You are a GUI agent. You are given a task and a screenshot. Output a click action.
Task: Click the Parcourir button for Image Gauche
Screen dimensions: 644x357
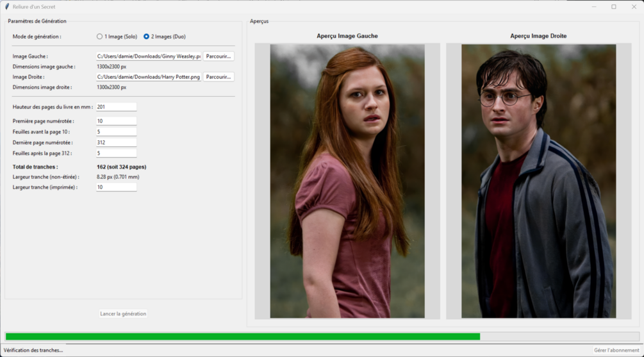tap(219, 56)
